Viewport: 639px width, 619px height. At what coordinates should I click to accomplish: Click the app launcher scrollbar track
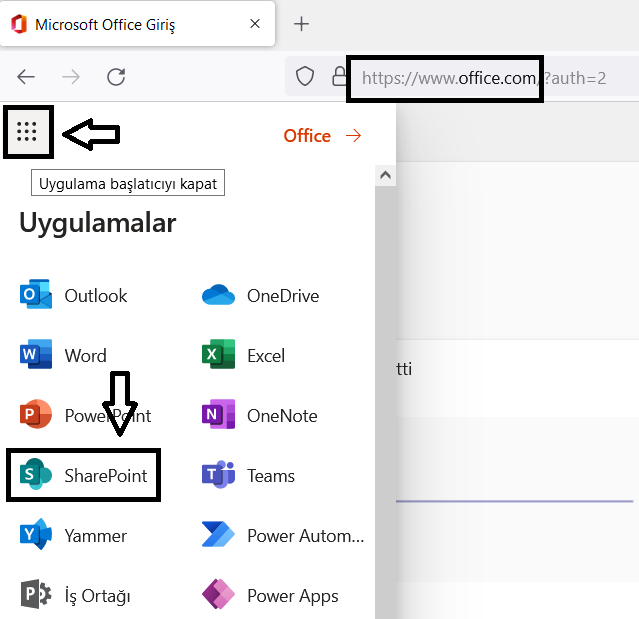click(386, 401)
